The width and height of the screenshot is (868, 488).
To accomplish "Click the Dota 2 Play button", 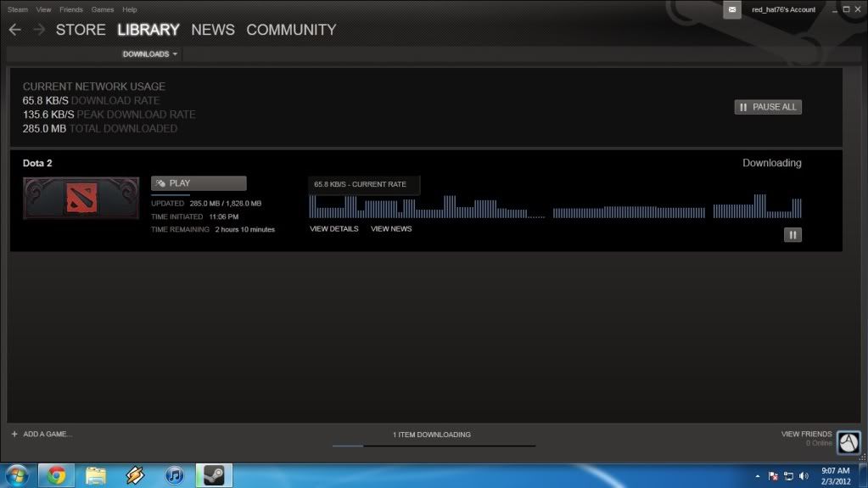I will [x=199, y=183].
